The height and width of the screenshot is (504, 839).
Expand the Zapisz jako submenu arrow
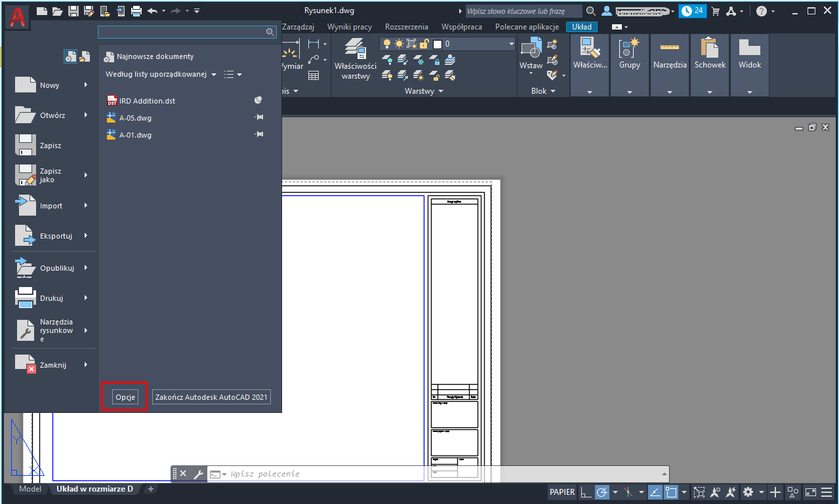click(86, 175)
